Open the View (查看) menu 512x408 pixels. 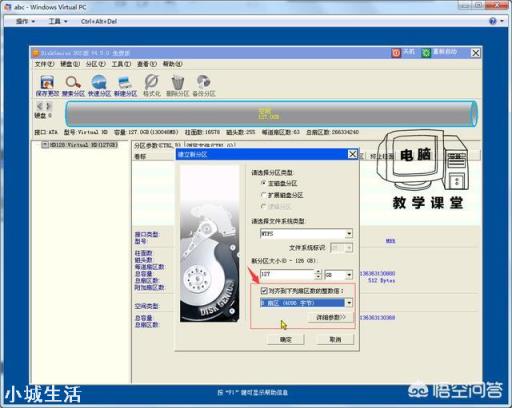147,64
